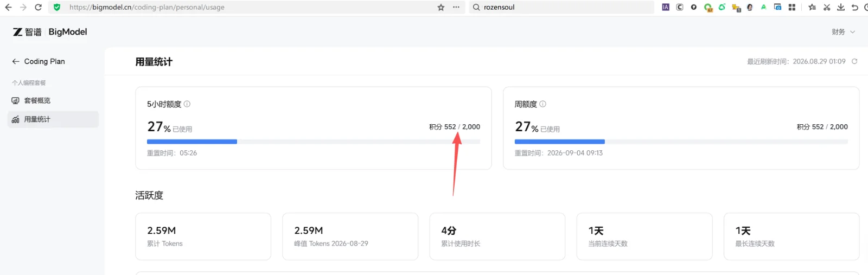Click the green swirl extension icon

coord(722,7)
